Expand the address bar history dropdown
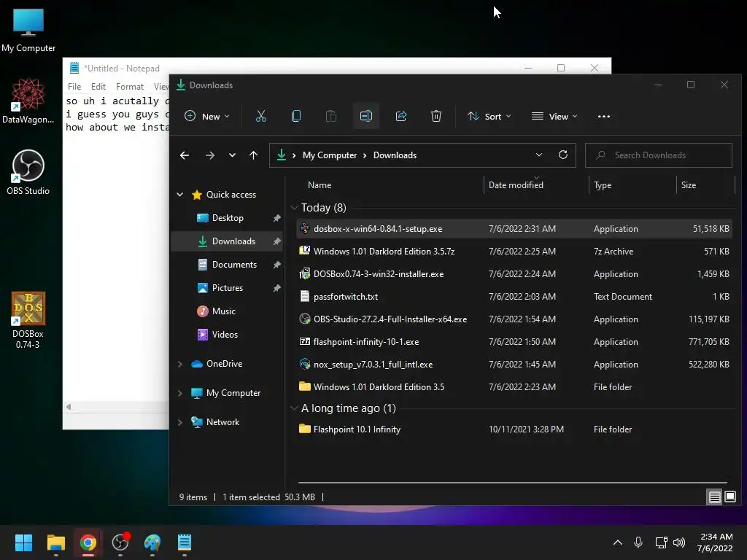The height and width of the screenshot is (560, 747). 539,155
